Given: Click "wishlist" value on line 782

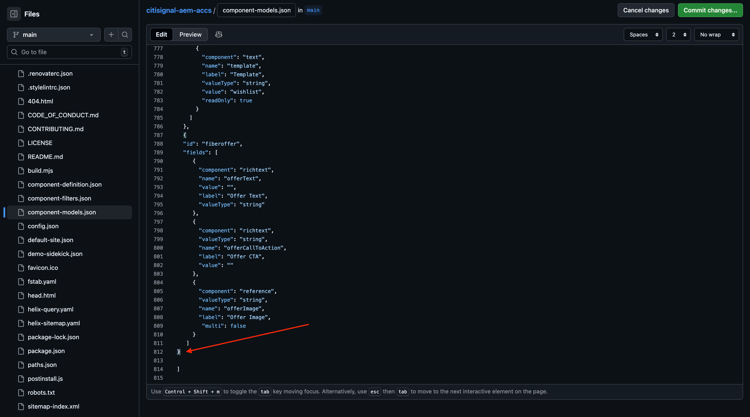Looking at the screenshot, I should pos(246,92).
